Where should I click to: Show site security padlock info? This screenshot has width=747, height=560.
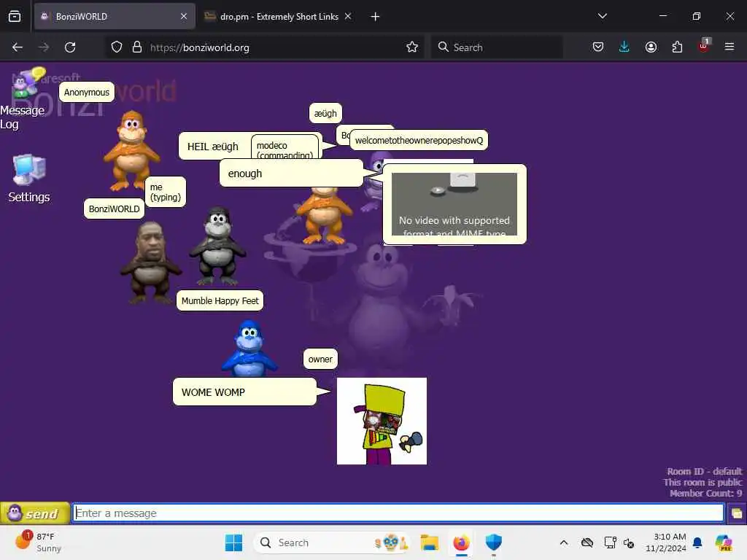pos(137,47)
